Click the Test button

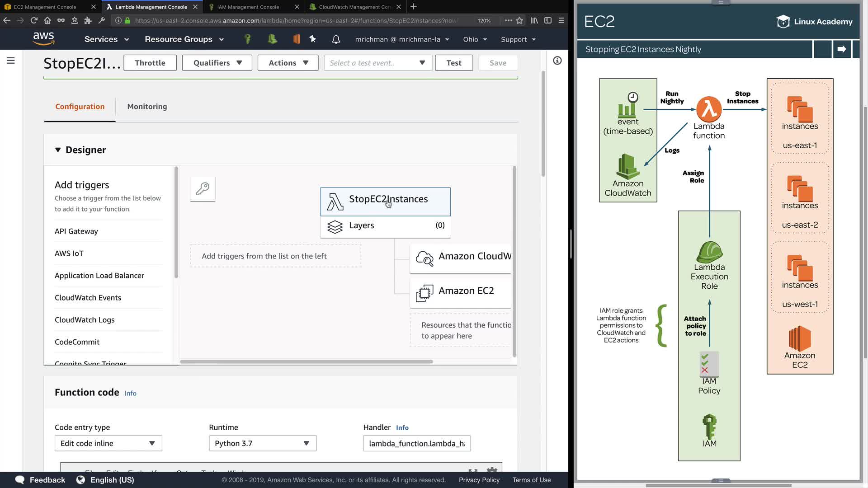(453, 63)
